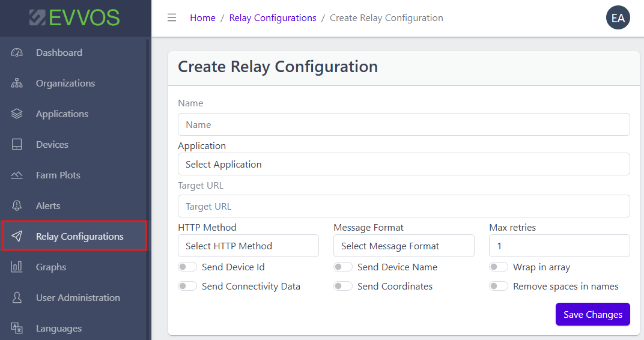The width and height of the screenshot is (644, 340).
Task: Focus the Target URL input field
Action: [x=404, y=206]
